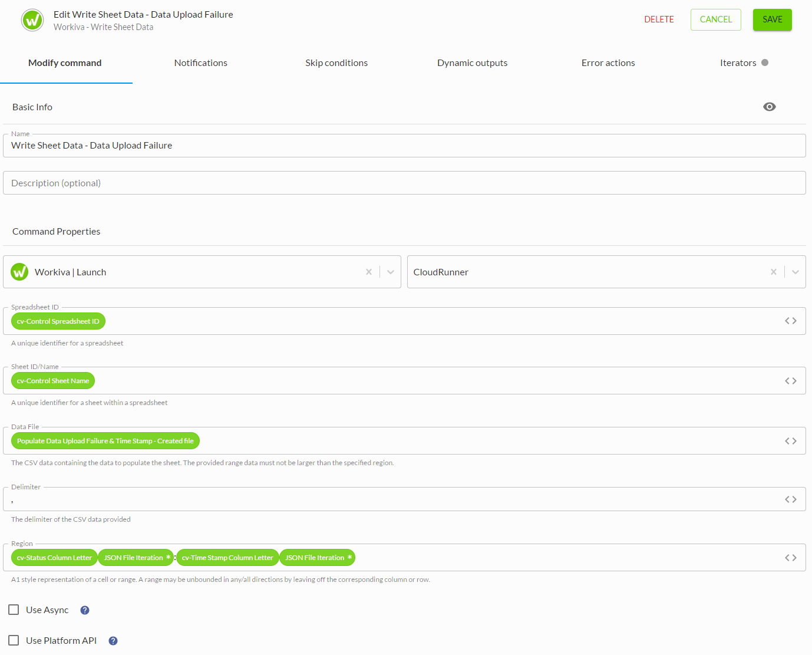The image size is (812, 655).
Task: Click the Use Platform API help icon
Action: (113, 641)
